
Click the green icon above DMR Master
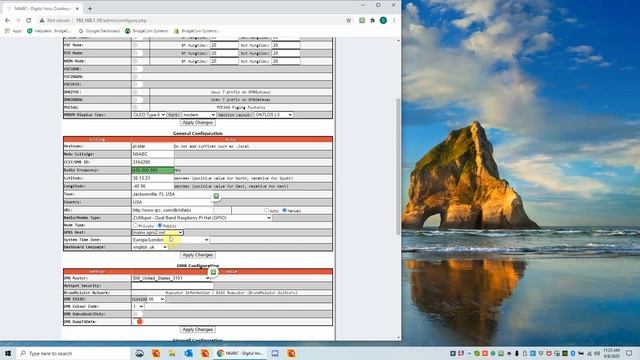[x=213, y=271]
